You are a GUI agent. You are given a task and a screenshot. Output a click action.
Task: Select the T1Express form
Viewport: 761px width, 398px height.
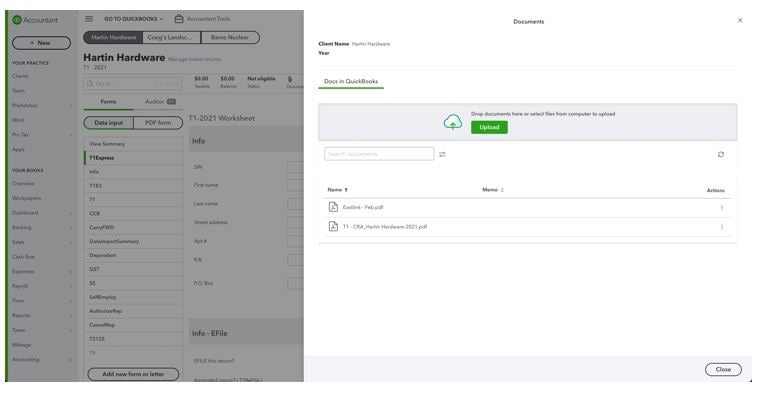pyautogui.click(x=133, y=158)
